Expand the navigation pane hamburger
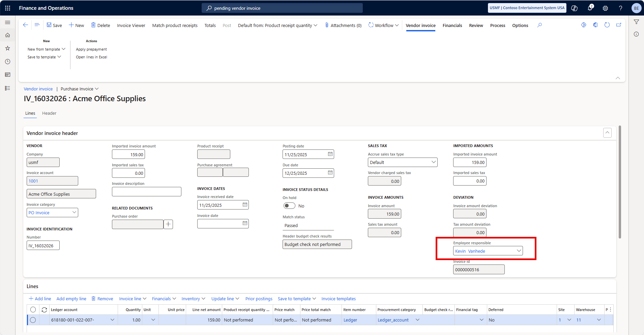This screenshot has height=335, width=644. pos(7,22)
